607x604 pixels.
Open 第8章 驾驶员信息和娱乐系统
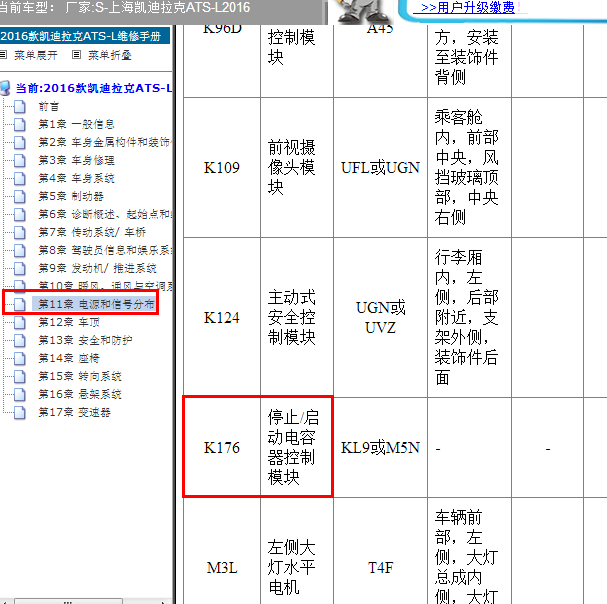click(x=105, y=250)
